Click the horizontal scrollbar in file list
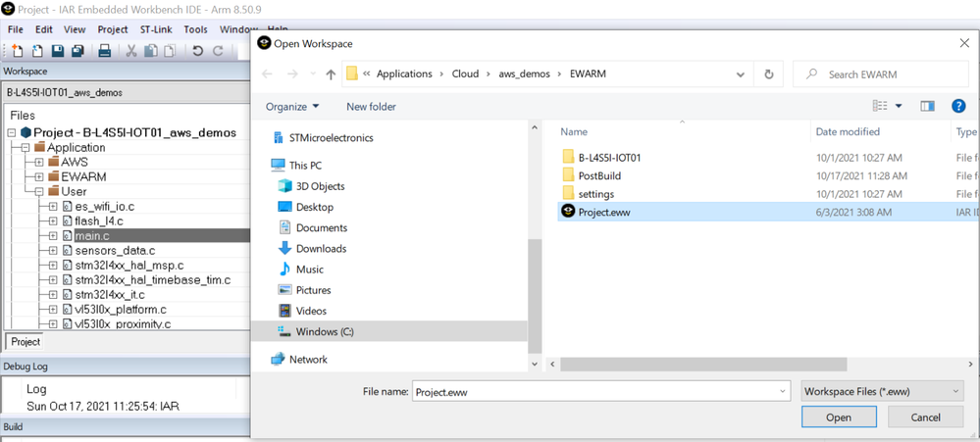This screenshot has height=442, width=980. pos(703,364)
